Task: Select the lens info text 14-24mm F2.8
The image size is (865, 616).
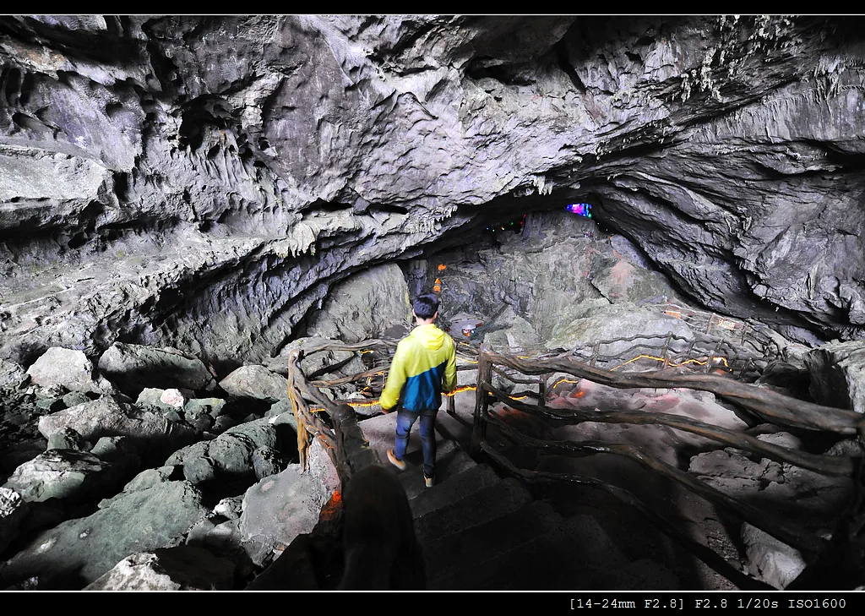Action: (x=628, y=604)
